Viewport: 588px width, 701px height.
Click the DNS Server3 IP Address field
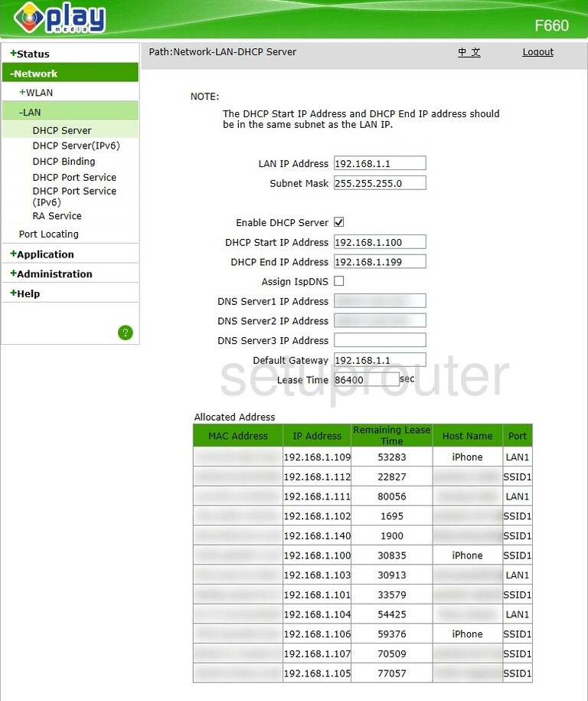point(380,340)
